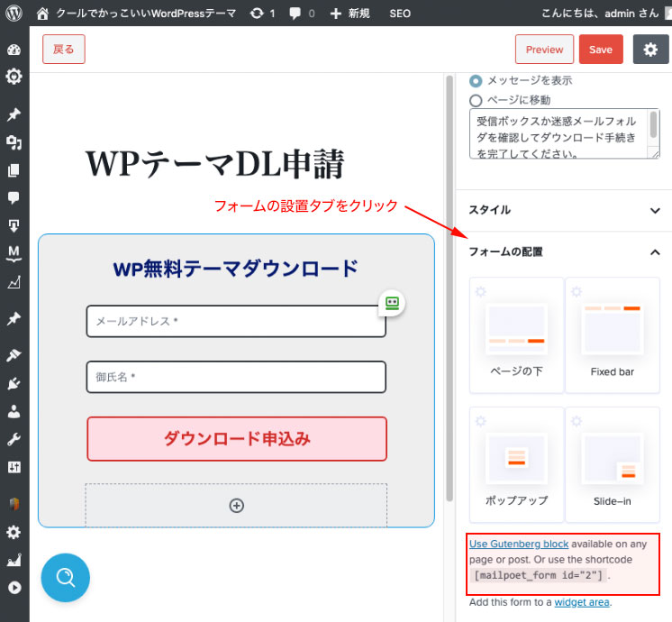This screenshot has width=672, height=622.
Task: Click the second pin icon in sidebar
Action: point(14,319)
